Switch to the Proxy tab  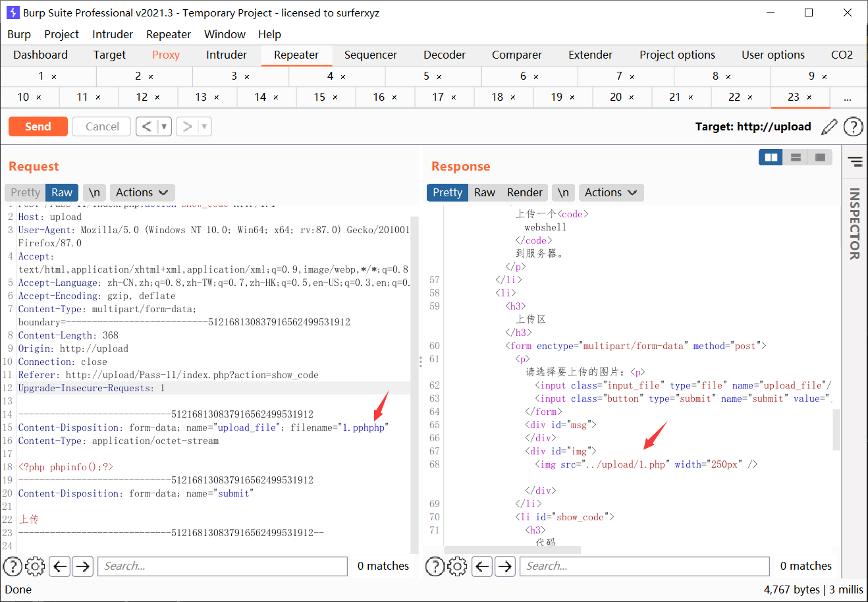[x=166, y=55]
